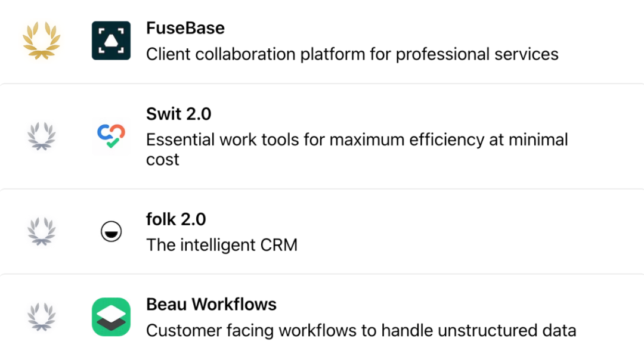Select the Beau Workflows list card
The height and width of the screenshot is (363, 644).
point(322,318)
